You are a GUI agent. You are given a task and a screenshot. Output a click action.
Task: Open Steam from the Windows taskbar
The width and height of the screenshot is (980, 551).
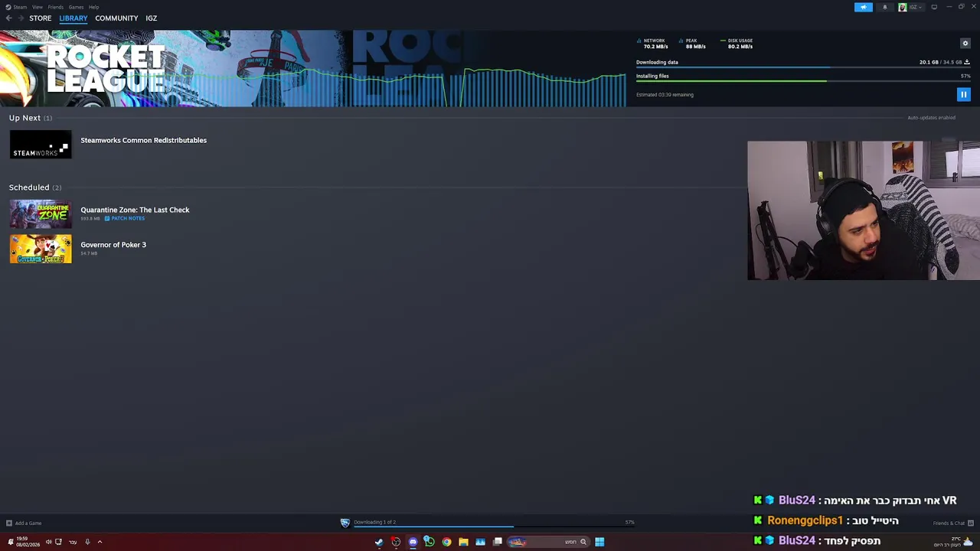379,542
